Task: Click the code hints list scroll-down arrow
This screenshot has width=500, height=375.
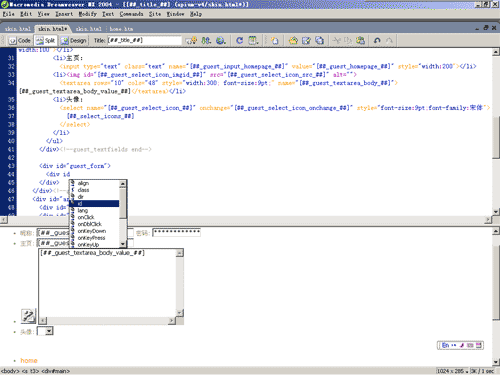Action: point(123,244)
